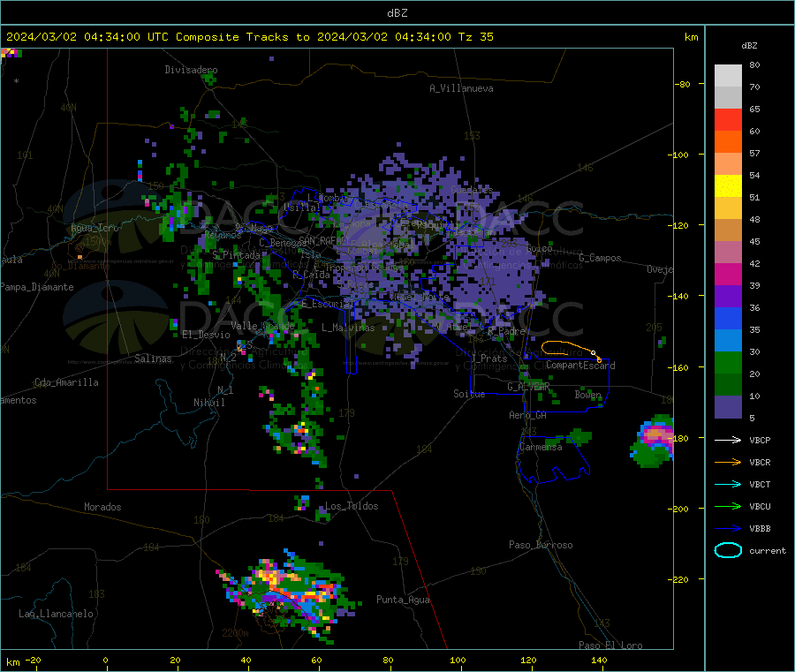The image size is (795, 672).
Task: Click the orange VBCR arrow in legend
Action: 728,462
